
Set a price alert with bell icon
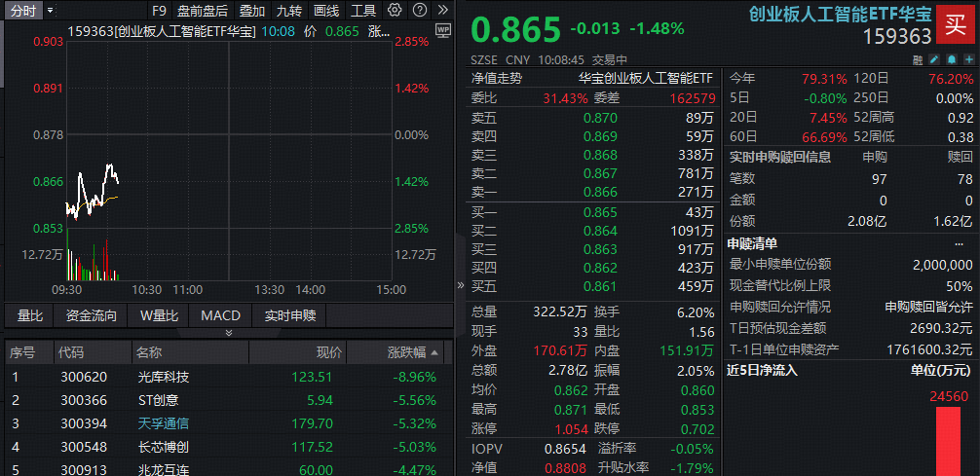click(952, 59)
